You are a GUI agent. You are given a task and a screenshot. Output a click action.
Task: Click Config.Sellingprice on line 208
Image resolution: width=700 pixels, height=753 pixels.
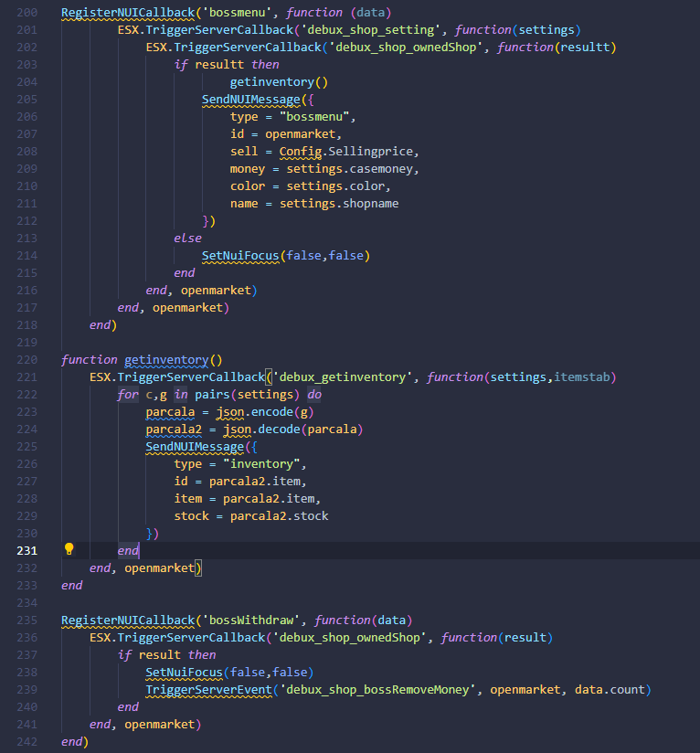(345, 152)
